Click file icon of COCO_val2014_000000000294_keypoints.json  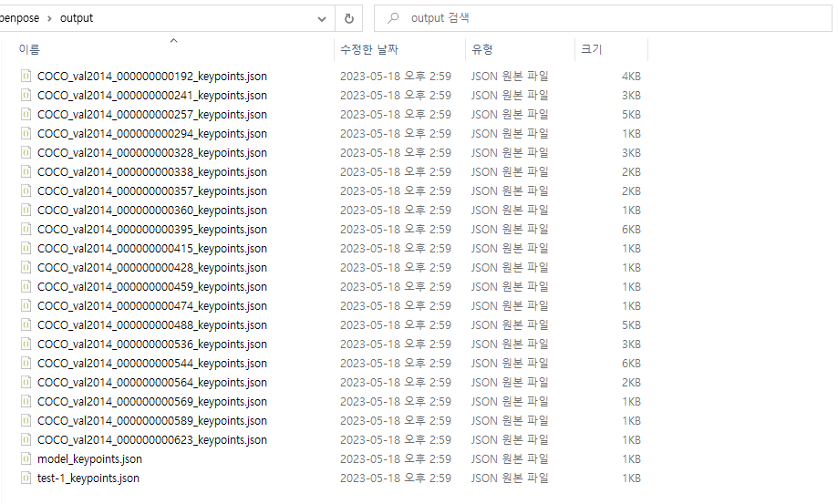[26, 133]
